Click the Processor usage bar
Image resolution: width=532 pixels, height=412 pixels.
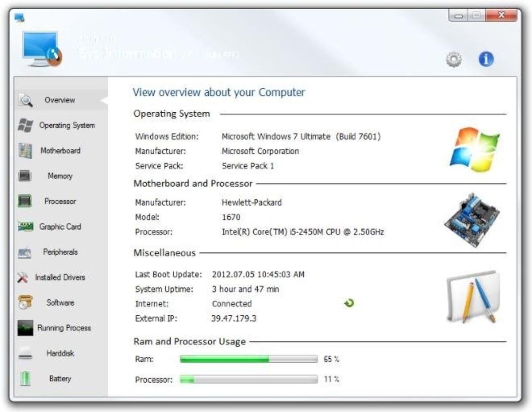coord(247,380)
